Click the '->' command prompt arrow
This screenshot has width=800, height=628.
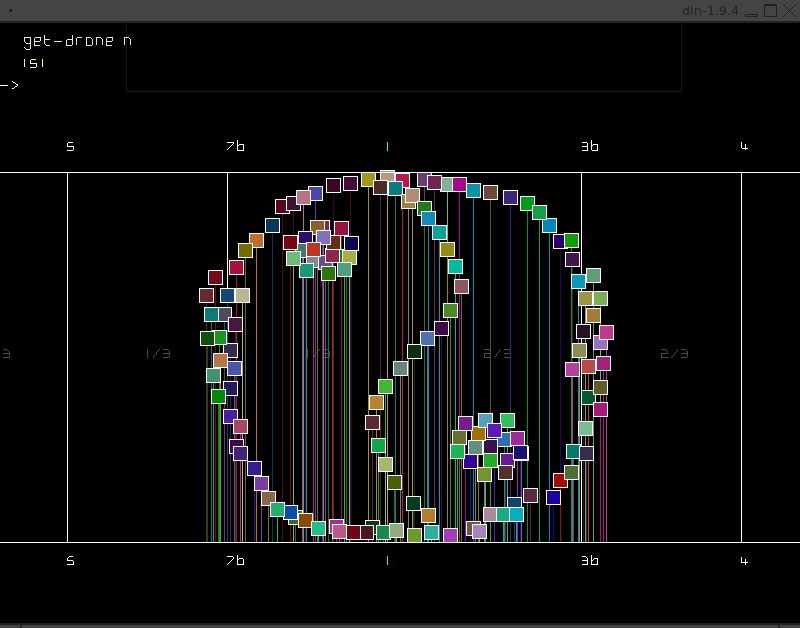10,85
